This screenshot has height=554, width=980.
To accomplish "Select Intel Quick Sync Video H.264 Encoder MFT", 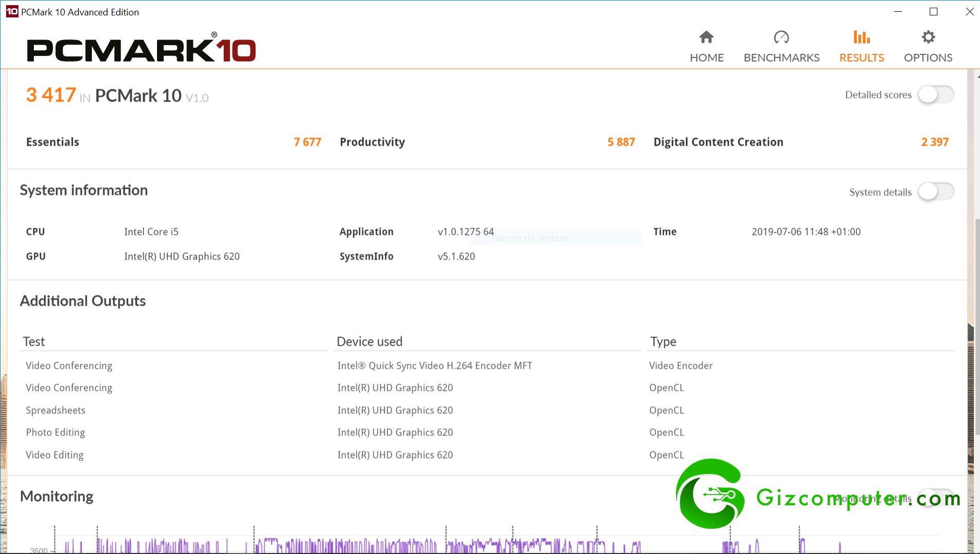I will coord(435,366).
